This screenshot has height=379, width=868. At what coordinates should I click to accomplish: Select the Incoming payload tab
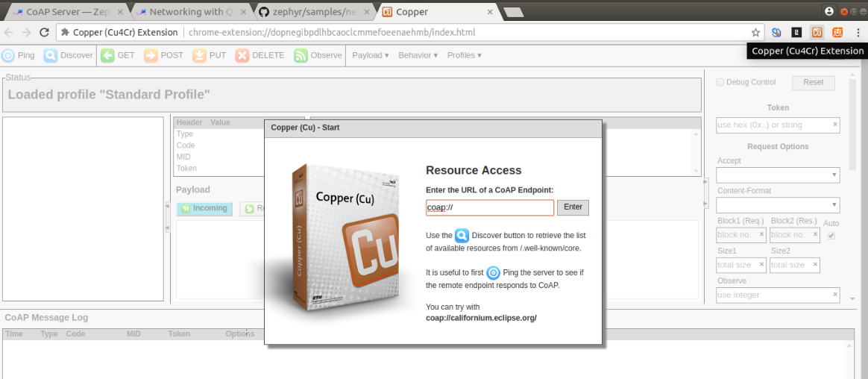pyautogui.click(x=204, y=208)
